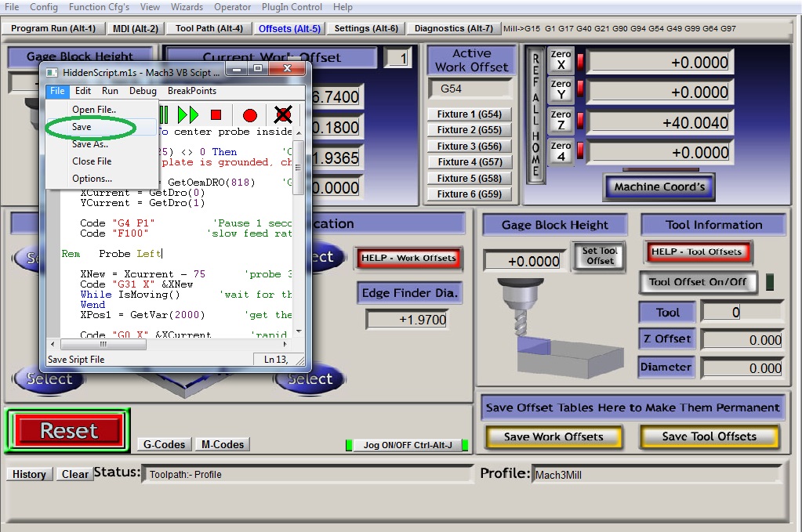Open the Edit menu in script editor

pyautogui.click(x=83, y=91)
